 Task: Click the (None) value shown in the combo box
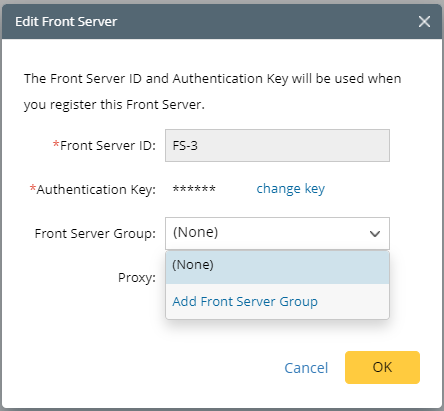pos(195,232)
